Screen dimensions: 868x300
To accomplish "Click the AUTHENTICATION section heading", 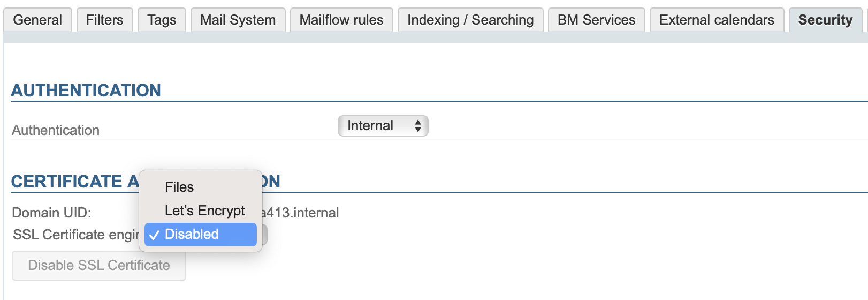I will (x=86, y=91).
